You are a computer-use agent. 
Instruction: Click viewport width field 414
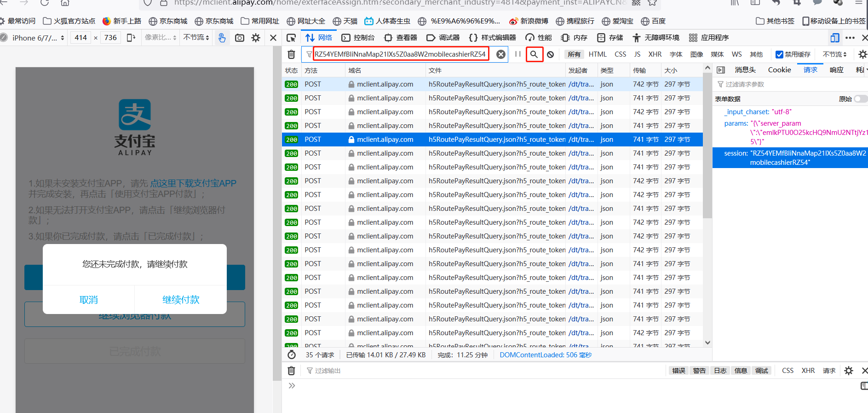pos(81,38)
